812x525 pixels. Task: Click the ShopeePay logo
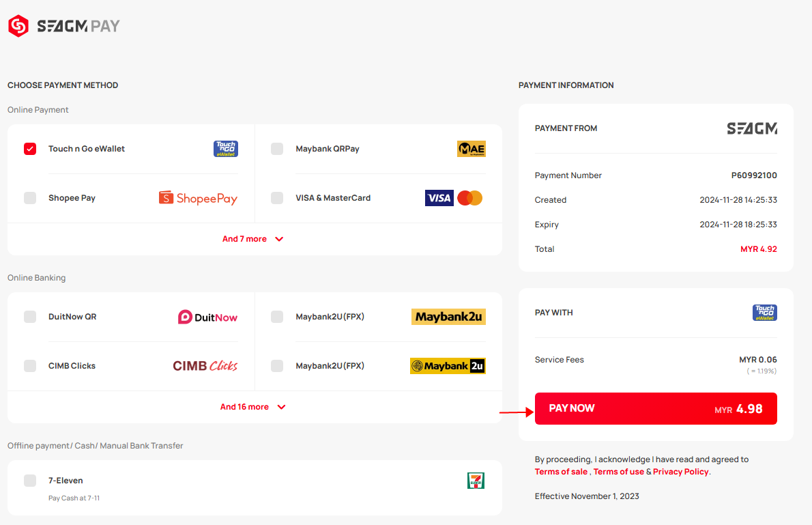(x=198, y=198)
